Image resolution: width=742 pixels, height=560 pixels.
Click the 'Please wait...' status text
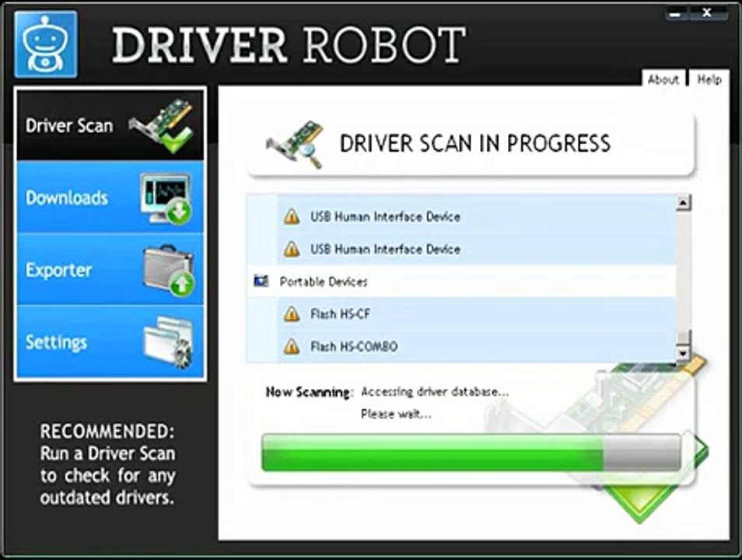pyautogui.click(x=396, y=415)
